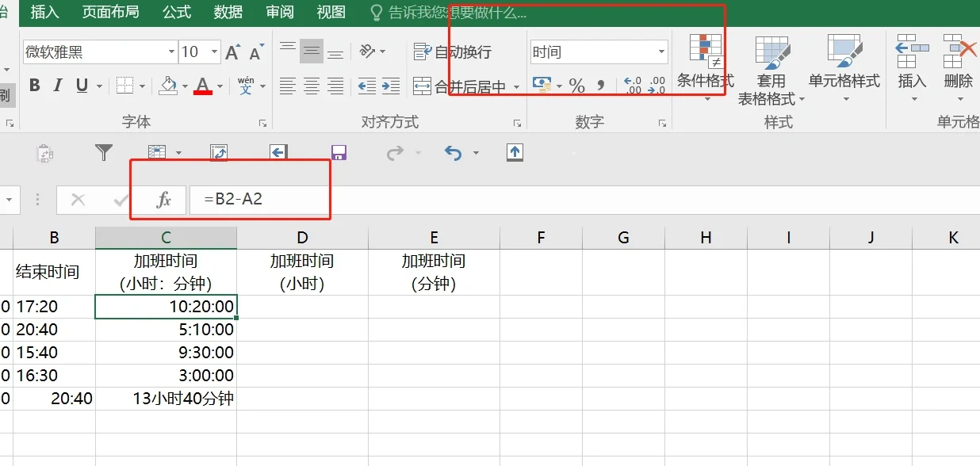Viewport: 980px width, 466px height.
Task: Select cell containing 13小时40分钟
Action: (166, 399)
